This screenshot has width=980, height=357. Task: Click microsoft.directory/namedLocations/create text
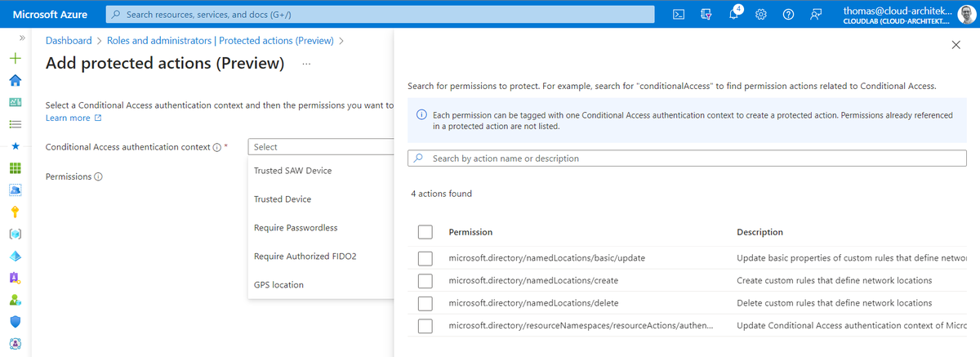[x=533, y=281]
